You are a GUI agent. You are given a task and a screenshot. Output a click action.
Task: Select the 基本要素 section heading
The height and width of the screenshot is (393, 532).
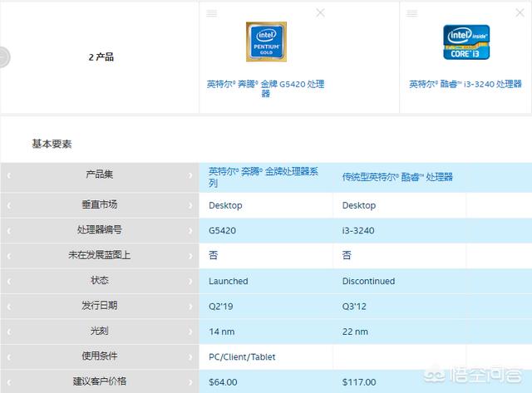pos(52,144)
